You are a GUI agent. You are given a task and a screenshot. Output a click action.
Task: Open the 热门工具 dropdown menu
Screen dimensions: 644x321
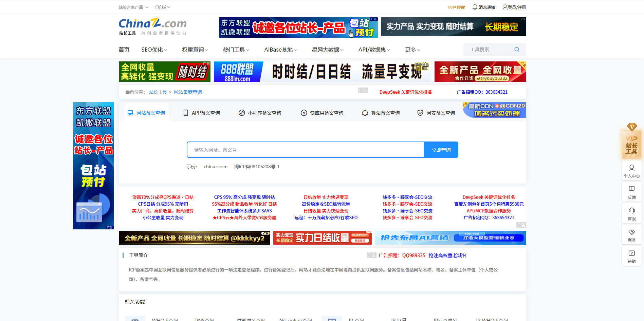pos(235,49)
